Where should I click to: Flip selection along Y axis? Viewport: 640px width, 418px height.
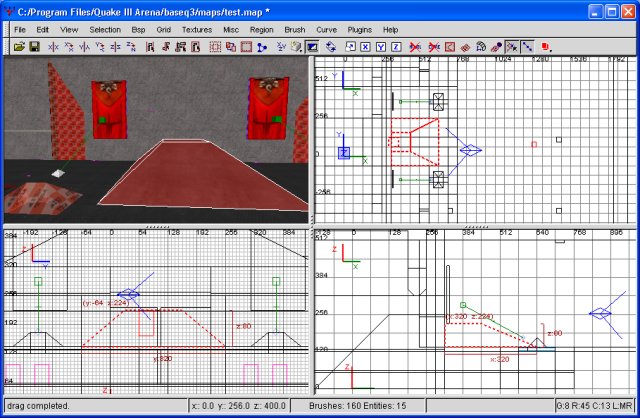[84, 47]
